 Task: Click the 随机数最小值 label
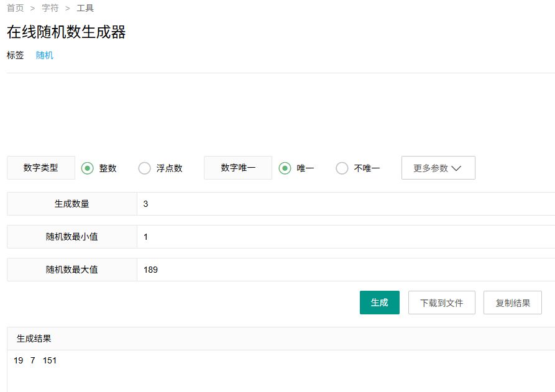[72, 237]
